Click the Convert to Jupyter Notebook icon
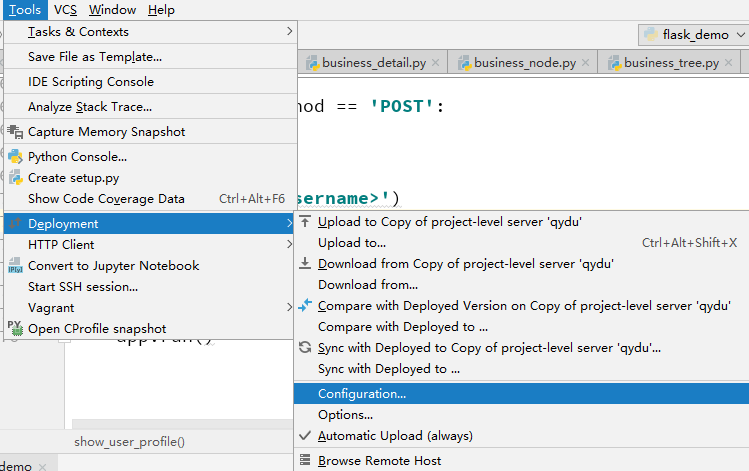This screenshot has height=471, width=749. click(15, 266)
